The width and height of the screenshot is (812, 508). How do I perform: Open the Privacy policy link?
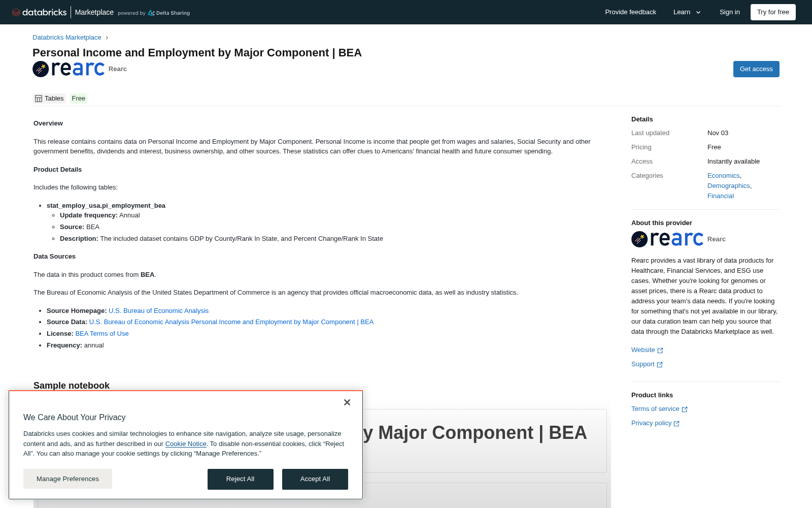pyautogui.click(x=651, y=423)
